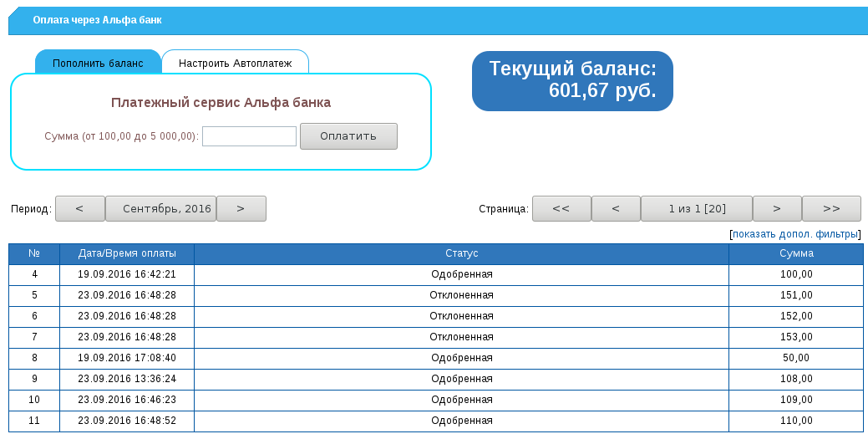
Task: Jump to first page with '<<'
Action: click(561, 209)
